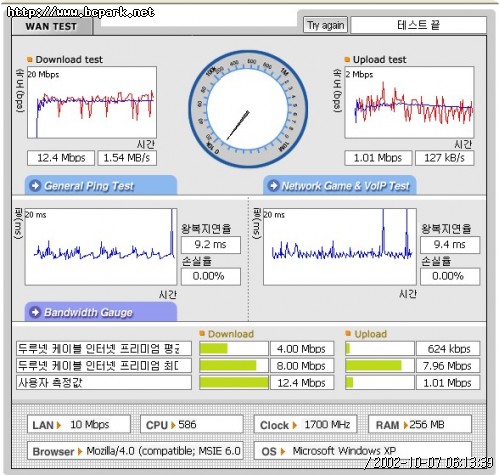Click the ping test 0.00% loss field

[x=211, y=276]
